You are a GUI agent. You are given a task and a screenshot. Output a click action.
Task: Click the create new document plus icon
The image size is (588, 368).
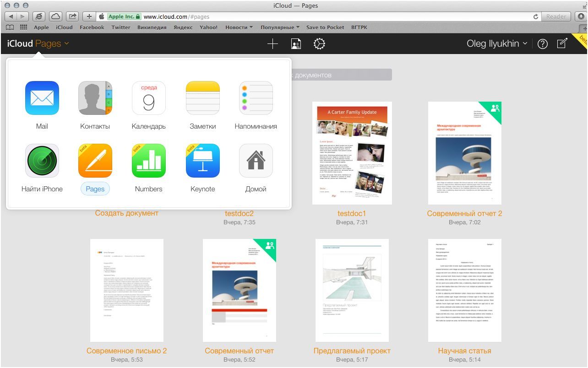pos(272,43)
